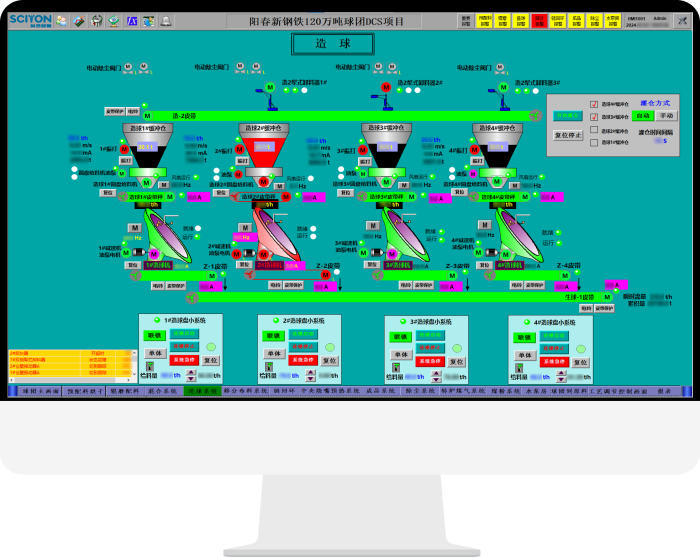This screenshot has width=700, height=557.
Task: Click the alarm list panel at bottom left
Action: coord(70,365)
